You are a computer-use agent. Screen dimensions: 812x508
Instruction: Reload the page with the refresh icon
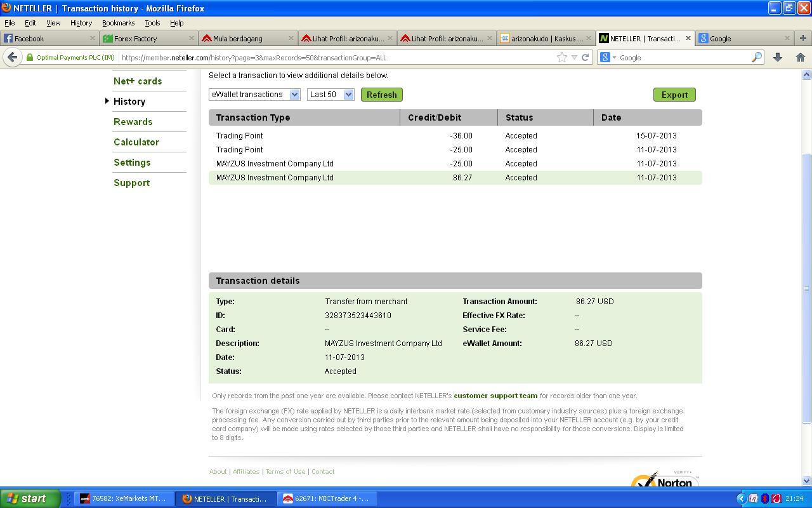pos(586,57)
